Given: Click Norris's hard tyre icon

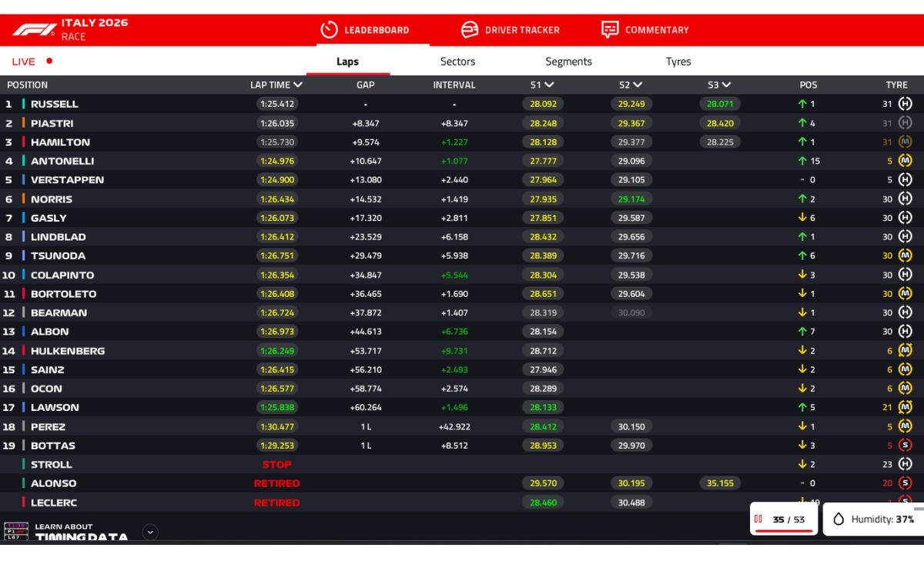Looking at the screenshot, I should [x=905, y=199].
